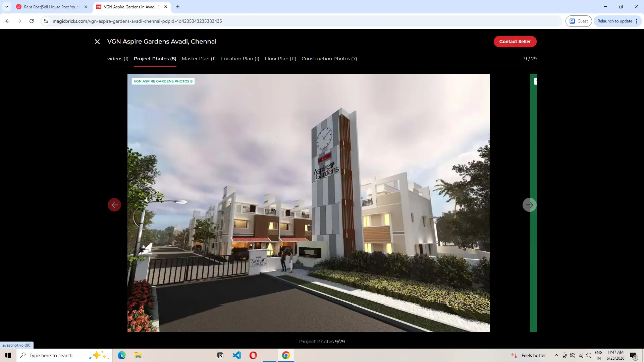Open the Location Plan (1) tab
644x362 pixels.
[240, 59]
